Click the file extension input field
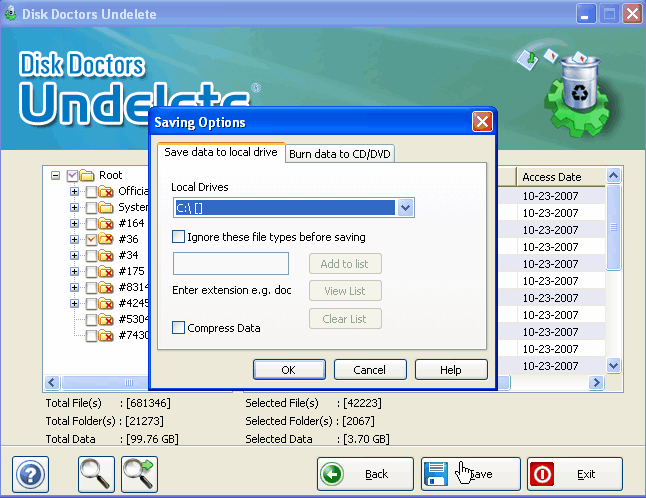The height and width of the screenshot is (498, 646). (x=231, y=264)
